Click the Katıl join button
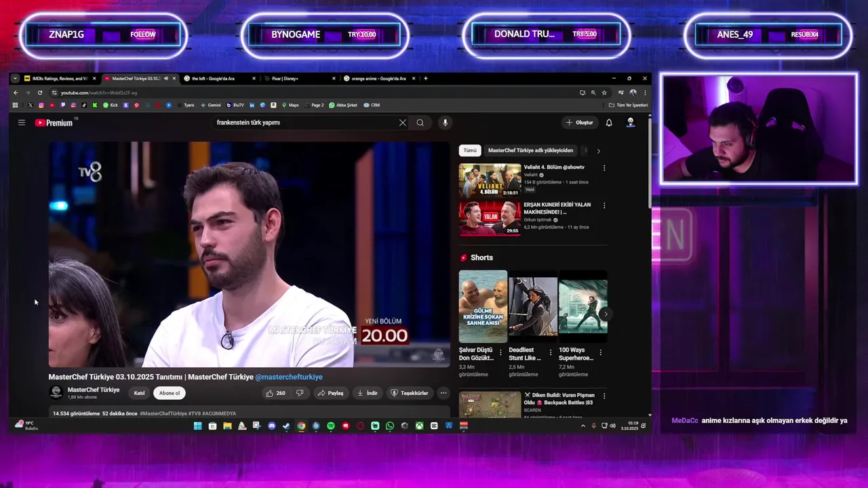 (x=139, y=393)
